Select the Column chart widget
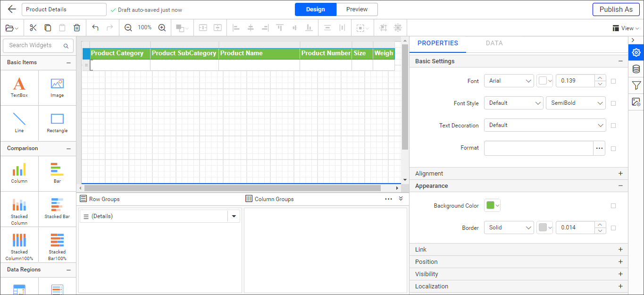 point(19,173)
